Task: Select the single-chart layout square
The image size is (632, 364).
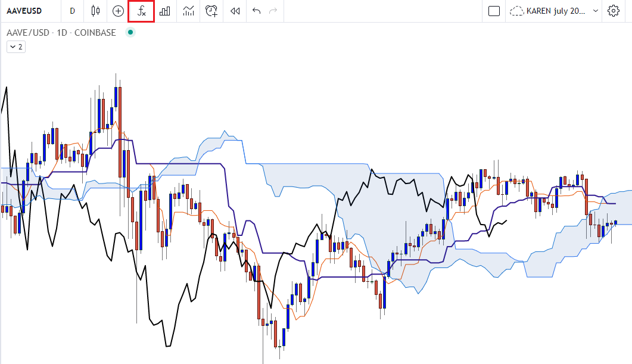Action: click(x=493, y=11)
